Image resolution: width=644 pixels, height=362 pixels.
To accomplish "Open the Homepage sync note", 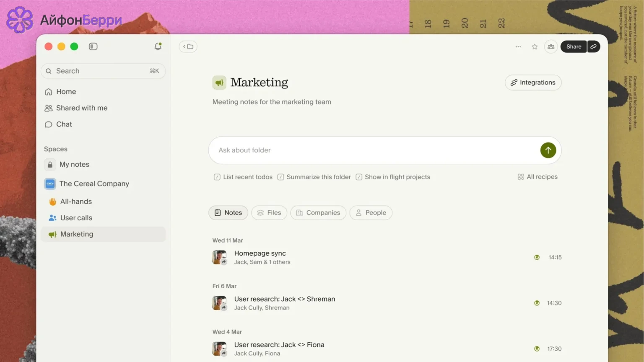I will [x=387, y=257].
